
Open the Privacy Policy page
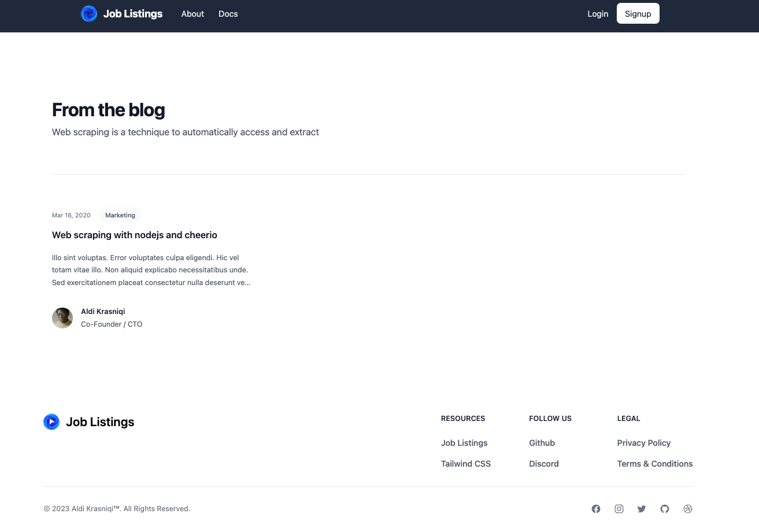coord(643,443)
